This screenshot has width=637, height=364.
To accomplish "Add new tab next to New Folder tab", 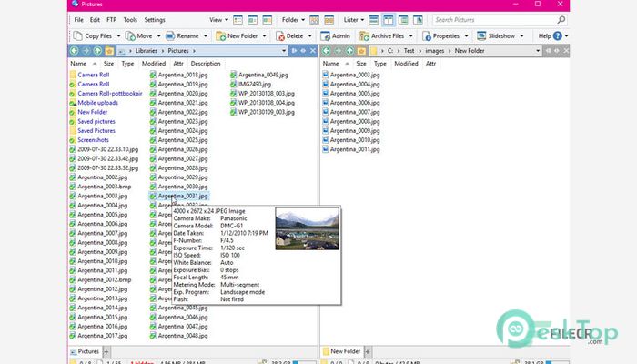I will click(x=368, y=351).
